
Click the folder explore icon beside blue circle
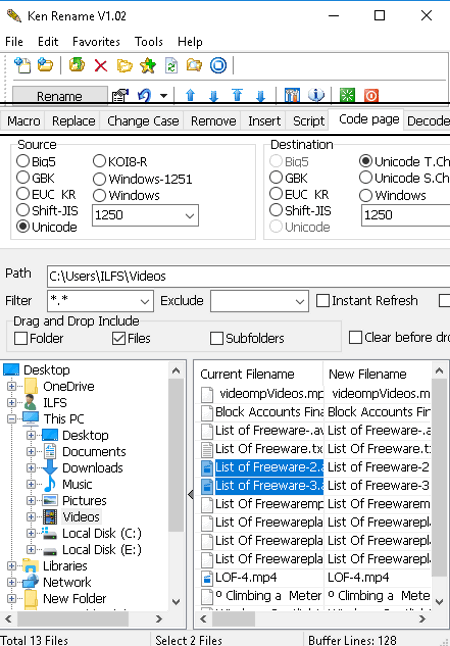point(194,65)
